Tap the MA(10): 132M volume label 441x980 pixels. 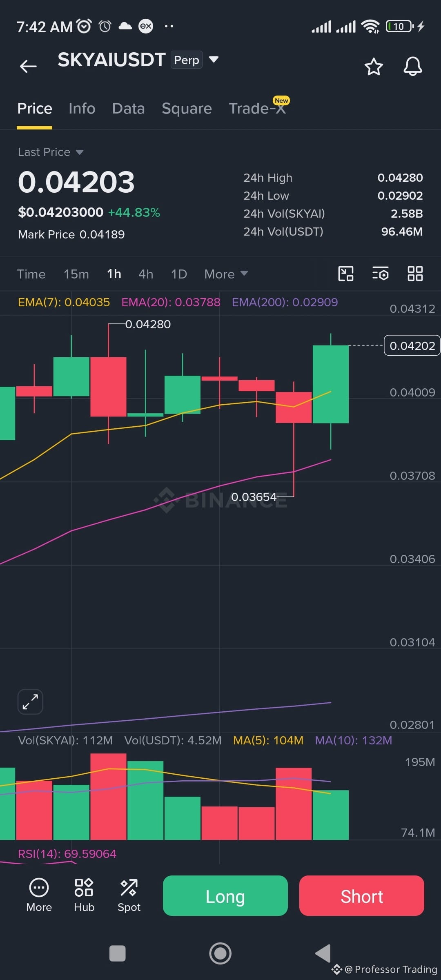pos(353,740)
